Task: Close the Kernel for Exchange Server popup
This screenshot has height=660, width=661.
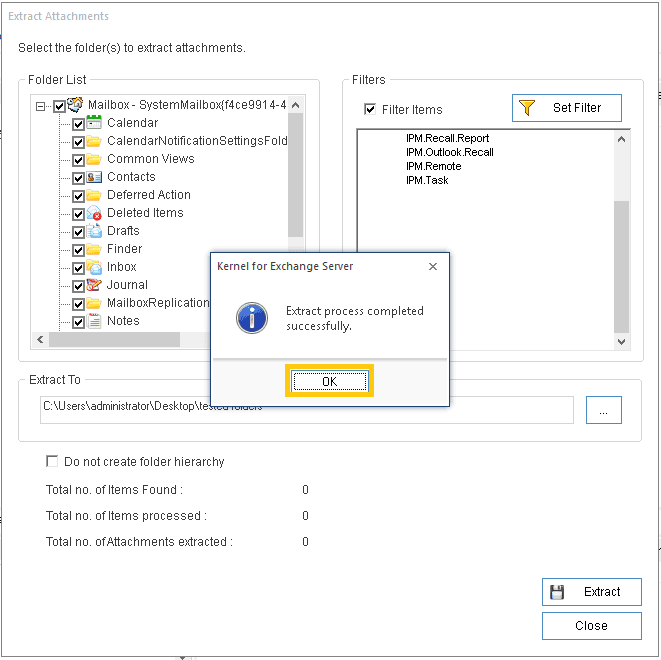Action: pyautogui.click(x=433, y=266)
